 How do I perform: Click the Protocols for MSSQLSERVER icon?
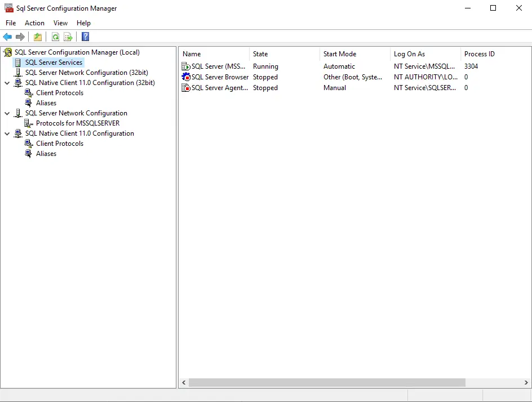coord(29,123)
